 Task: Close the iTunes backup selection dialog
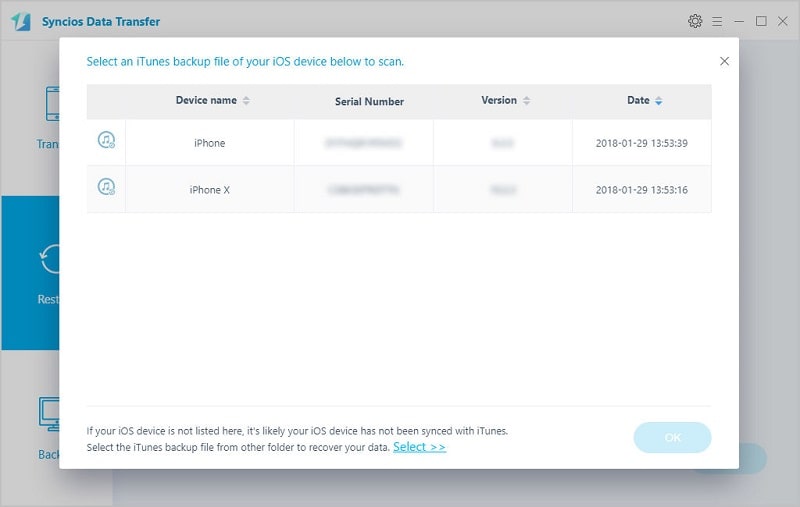point(724,61)
